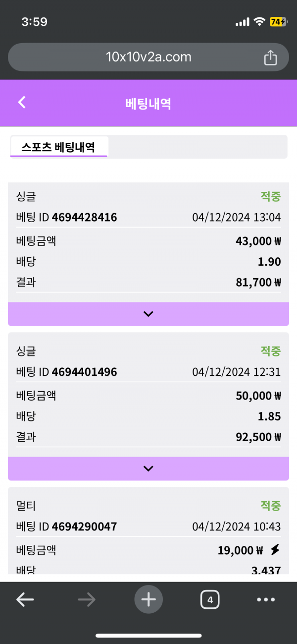This screenshot has width=297, height=644.
Task: Expand details for bet ID 4694401496
Action: (x=148, y=468)
